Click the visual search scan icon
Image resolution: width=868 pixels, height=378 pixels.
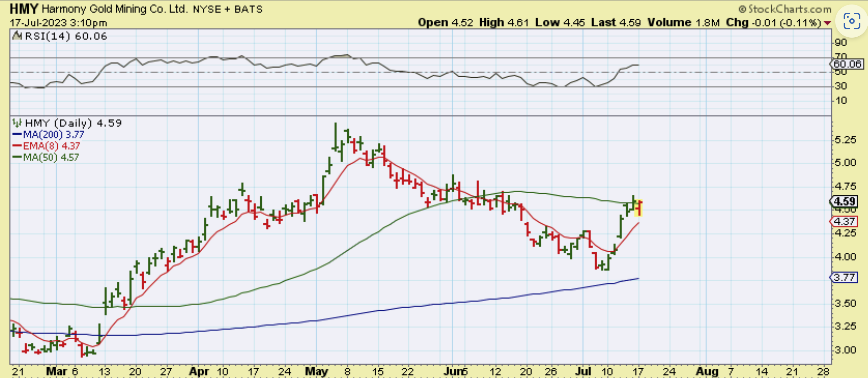coord(851,21)
